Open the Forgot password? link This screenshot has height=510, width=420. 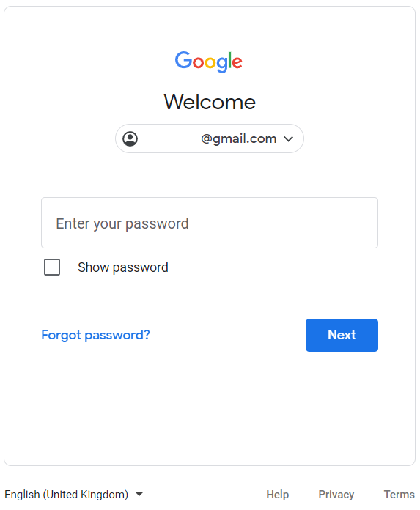pyautogui.click(x=95, y=335)
